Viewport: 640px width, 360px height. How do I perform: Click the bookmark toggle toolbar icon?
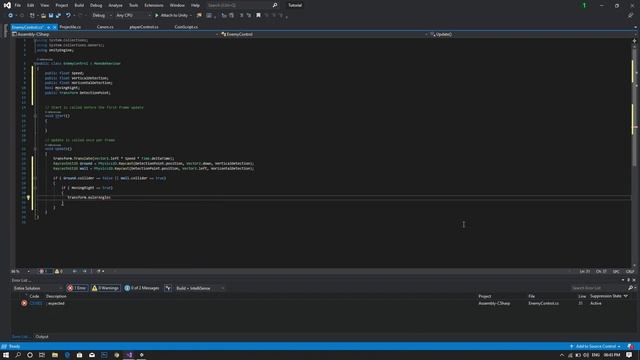point(258,16)
